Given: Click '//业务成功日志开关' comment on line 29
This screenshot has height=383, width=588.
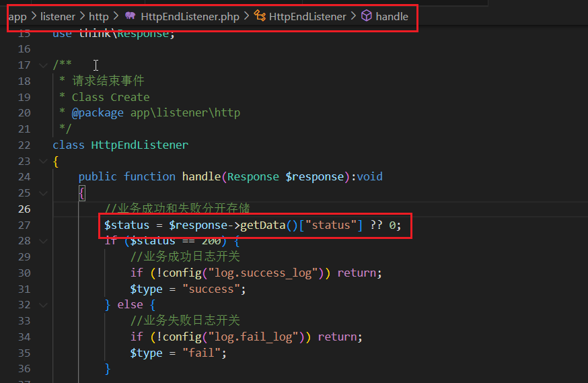Looking at the screenshot, I should tap(185, 257).
